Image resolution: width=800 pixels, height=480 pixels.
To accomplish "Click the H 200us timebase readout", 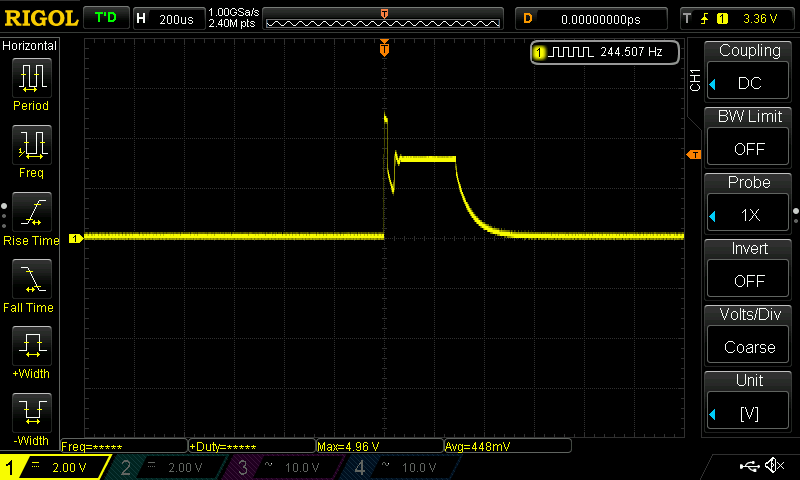I will [x=169, y=19].
